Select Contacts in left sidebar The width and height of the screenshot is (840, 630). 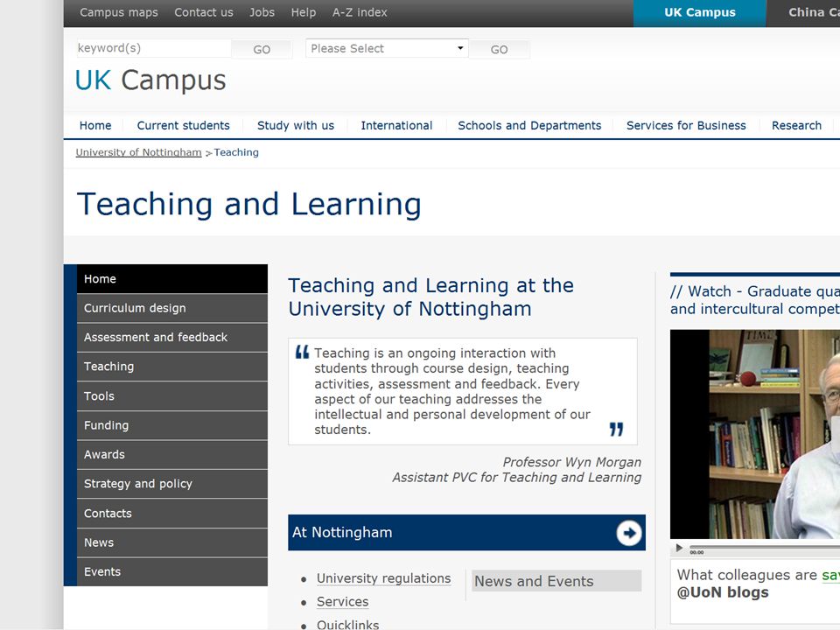[172, 514]
